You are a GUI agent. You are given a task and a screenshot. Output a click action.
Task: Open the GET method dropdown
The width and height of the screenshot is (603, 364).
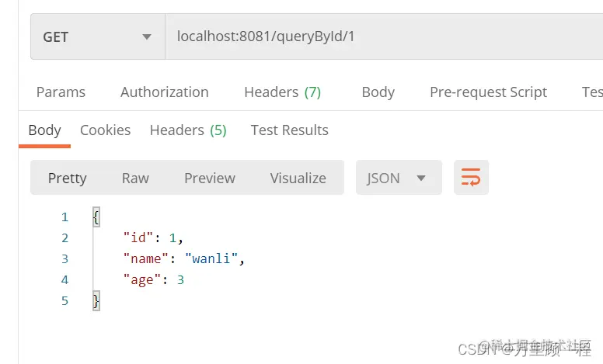tap(98, 36)
